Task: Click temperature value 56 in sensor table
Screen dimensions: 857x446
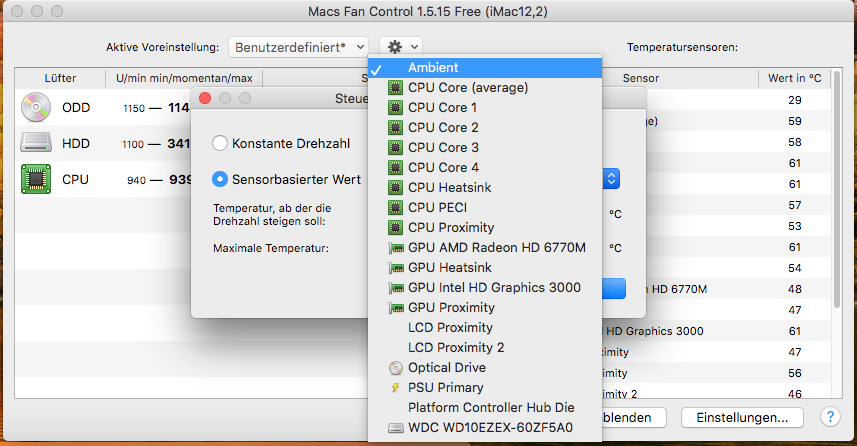Action: (x=795, y=373)
